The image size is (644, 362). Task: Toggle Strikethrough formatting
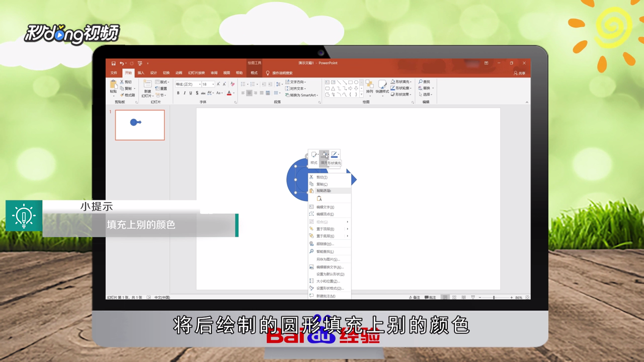click(203, 93)
